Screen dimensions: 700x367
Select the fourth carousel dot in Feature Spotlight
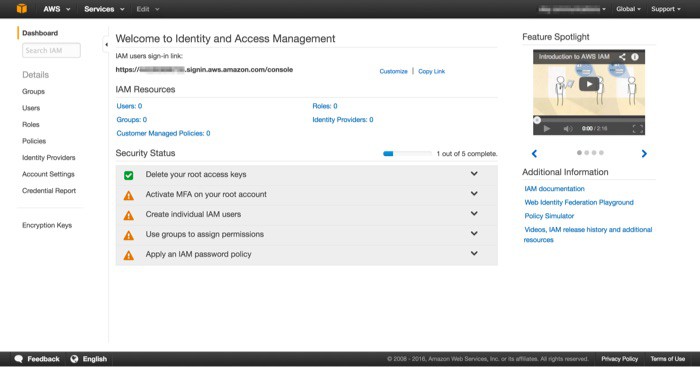[601, 153]
